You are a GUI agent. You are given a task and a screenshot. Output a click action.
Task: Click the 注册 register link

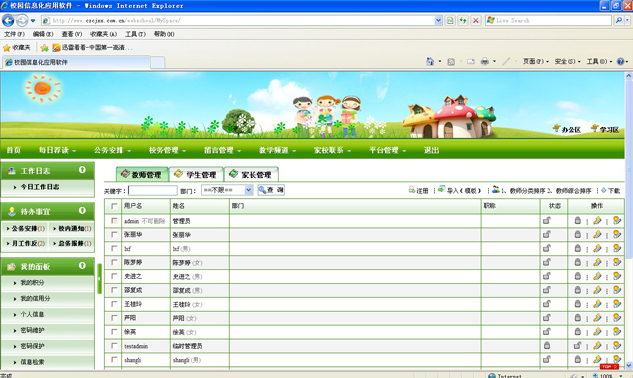click(x=418, y=190)
